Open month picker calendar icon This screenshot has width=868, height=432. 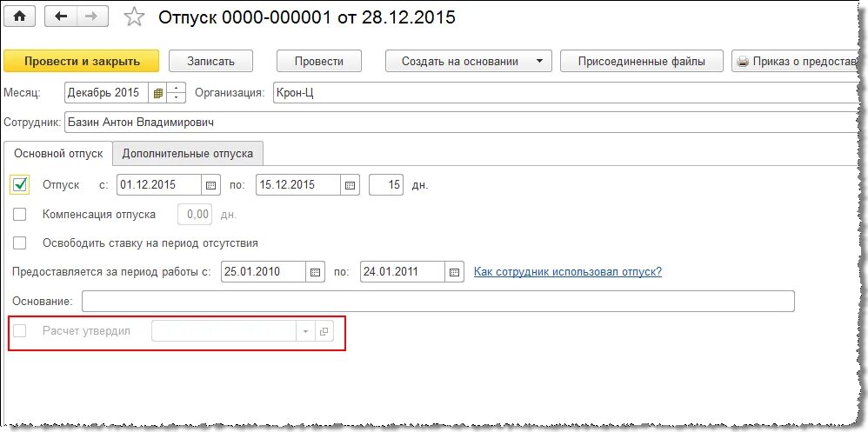click(x=157, y=94)
